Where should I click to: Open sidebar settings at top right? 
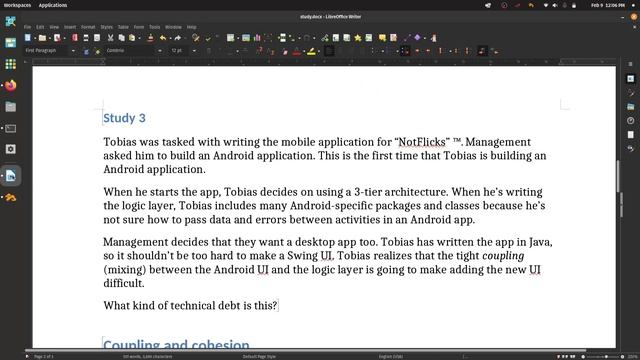631,64
